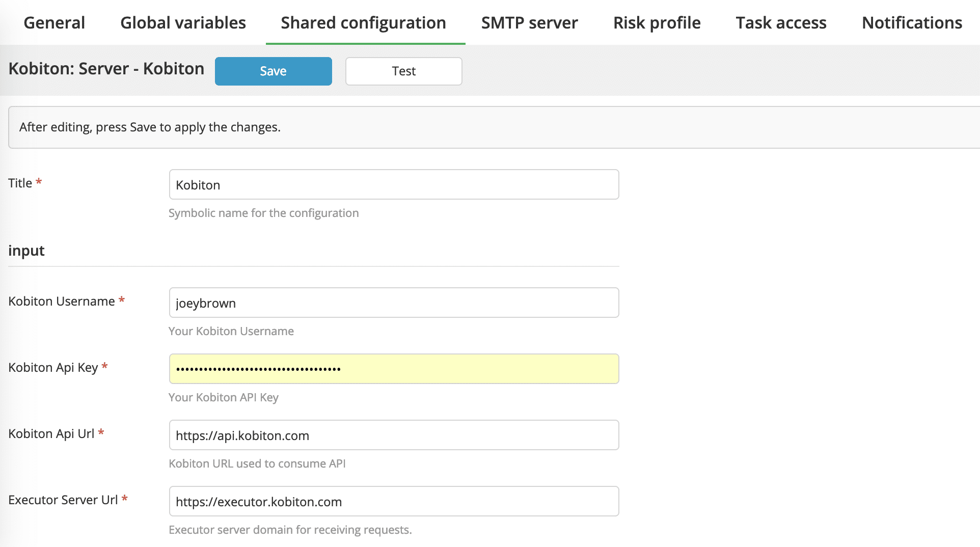Click the https://api.kobiton.com URL field
Image resolution: width=980 pixels, height=547 pixels.
click(394, 435)
